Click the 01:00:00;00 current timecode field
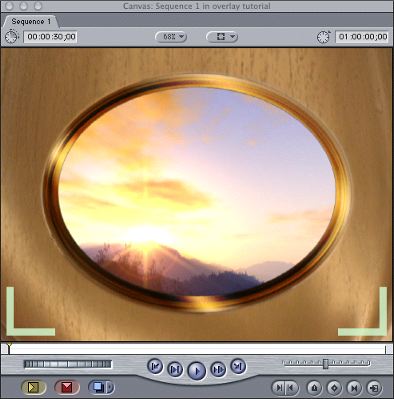 (x=363, y=37)
